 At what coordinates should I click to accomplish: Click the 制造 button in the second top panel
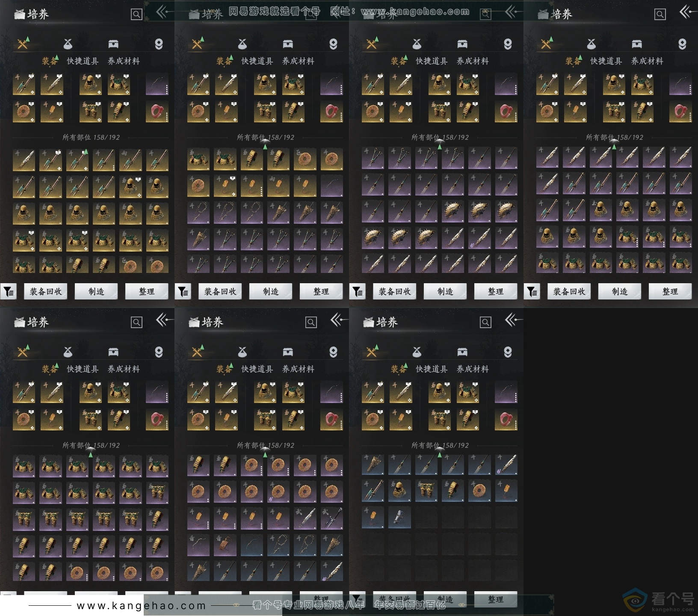(271, 292)
